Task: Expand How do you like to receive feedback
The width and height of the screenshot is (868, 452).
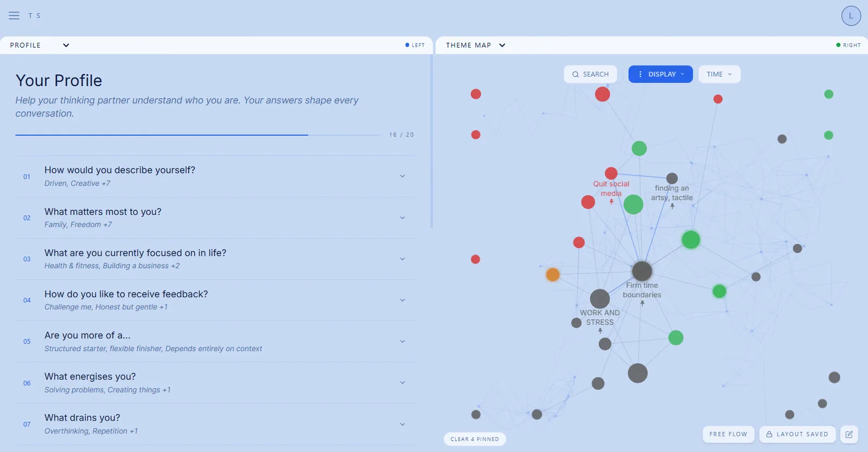Action: point(215,300)
